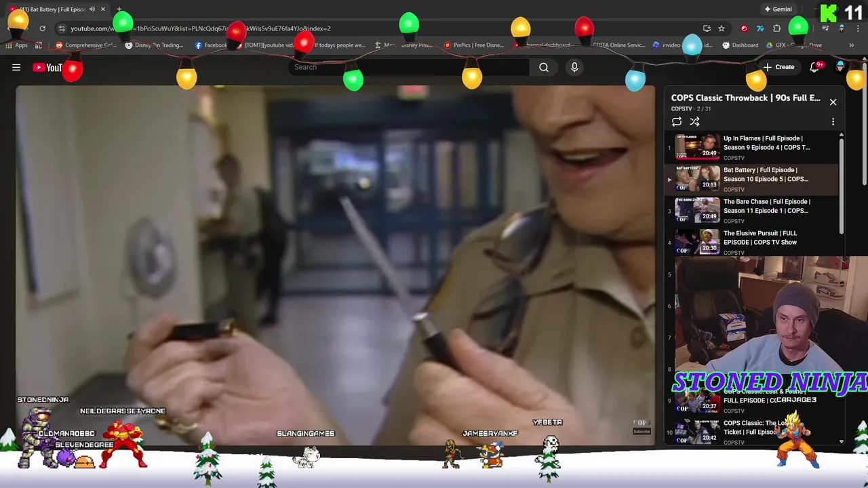
Task: Click the COPSTV channel link under playlist title
Action: click(682, 109)
